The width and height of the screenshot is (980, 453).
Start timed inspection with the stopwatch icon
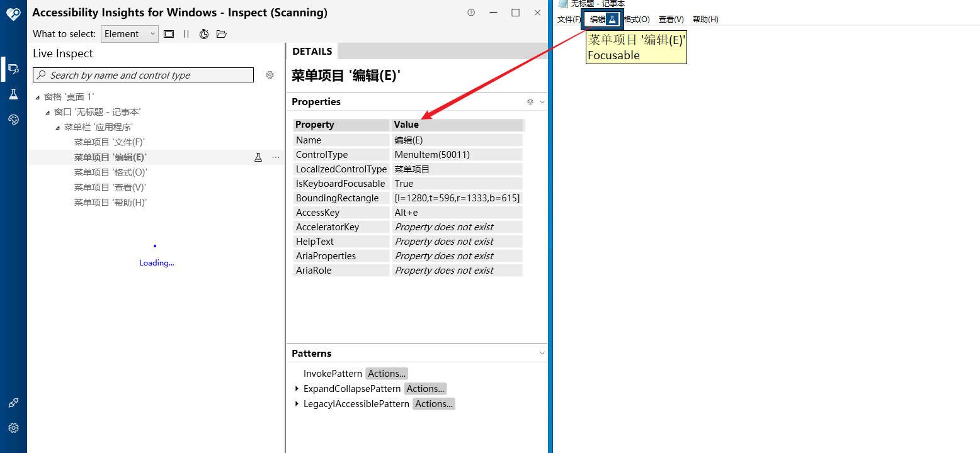(x=203, y=33)
